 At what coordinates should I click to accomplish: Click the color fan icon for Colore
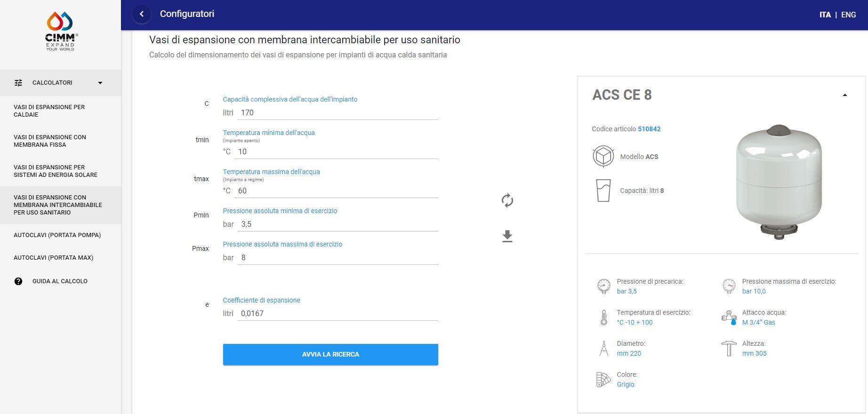click(x=603, y=380)
